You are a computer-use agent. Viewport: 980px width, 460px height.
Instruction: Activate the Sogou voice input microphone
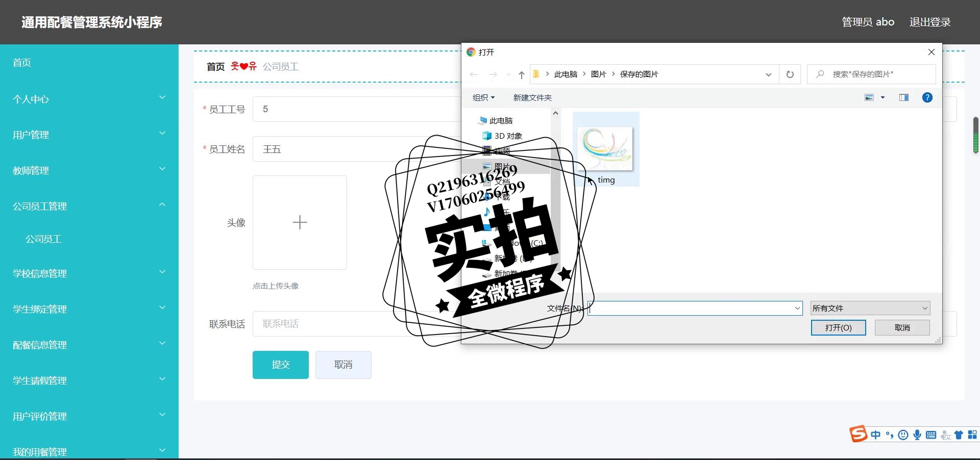tap(917, 435)
